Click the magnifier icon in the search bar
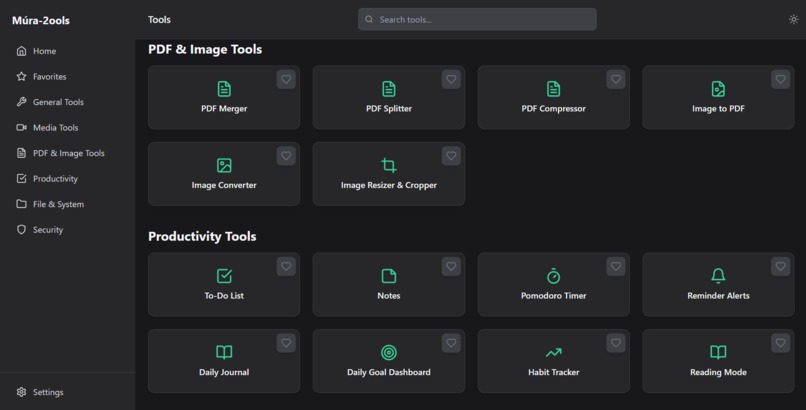The image size is (806, 410). (x=369, y=20)
